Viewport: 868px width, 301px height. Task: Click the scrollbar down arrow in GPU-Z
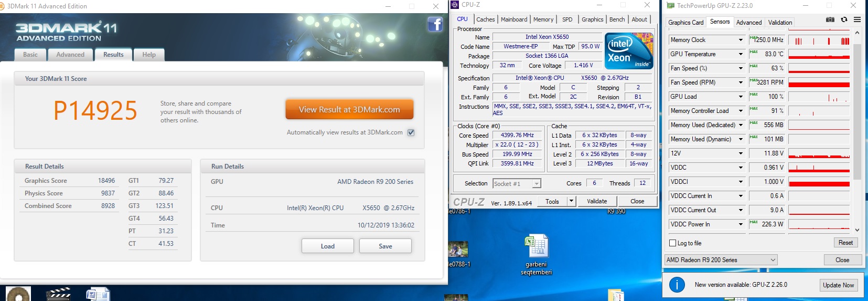[x=858, y=230]
